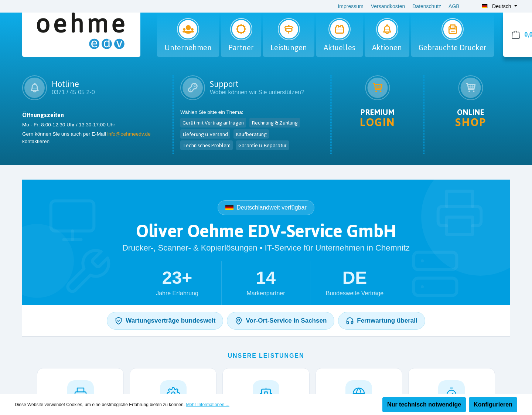Click the Online Shop cart icon
The height and width of the screenshot is (415, 532).
471,88
